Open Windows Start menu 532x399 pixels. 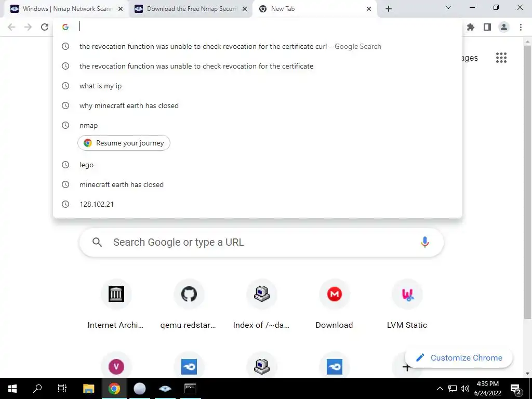[12, 389]
